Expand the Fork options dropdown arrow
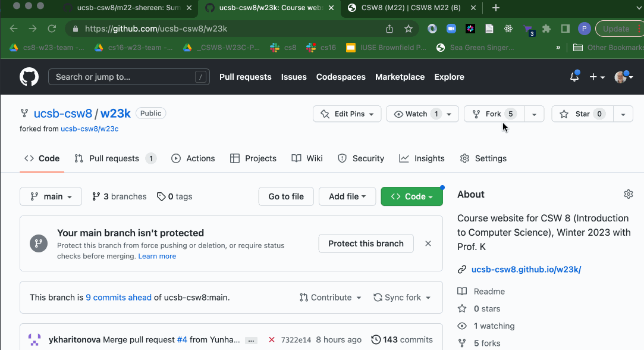The height and width of the screenshot is (350, 644). pos(534,114)
